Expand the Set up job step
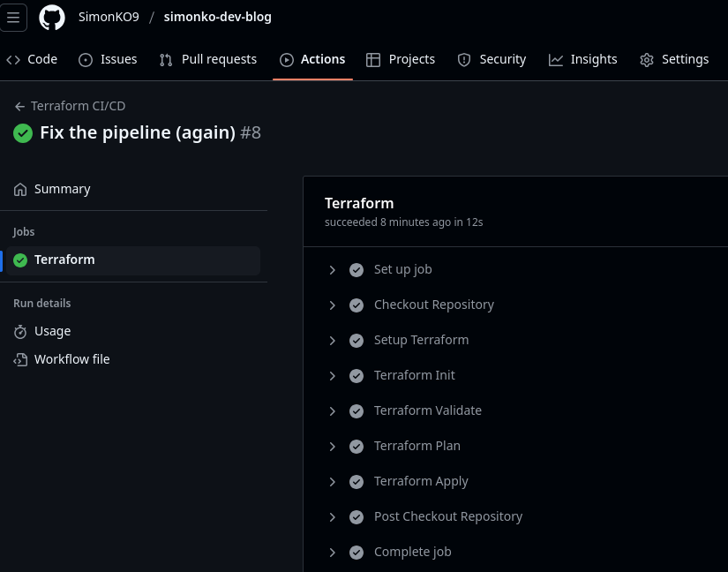The height and width of the screenshot is (572, 728). click(333, 270)
